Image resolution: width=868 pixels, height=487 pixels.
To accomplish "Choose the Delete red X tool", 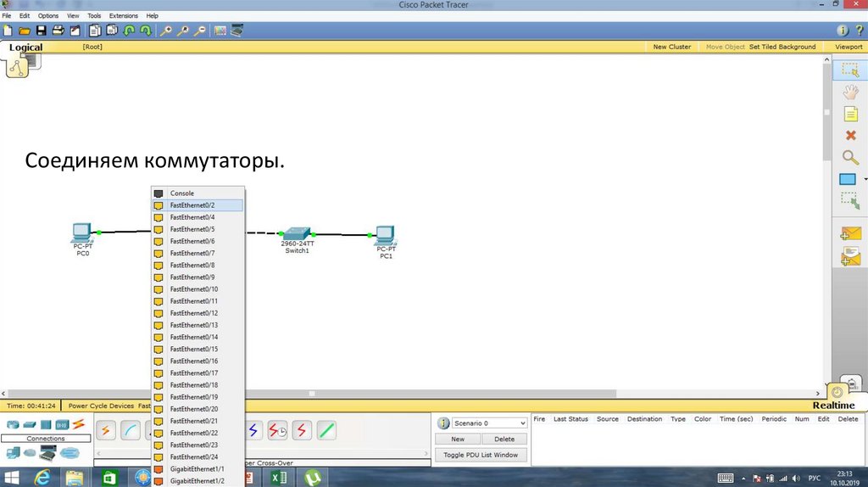I will (851, 135).
